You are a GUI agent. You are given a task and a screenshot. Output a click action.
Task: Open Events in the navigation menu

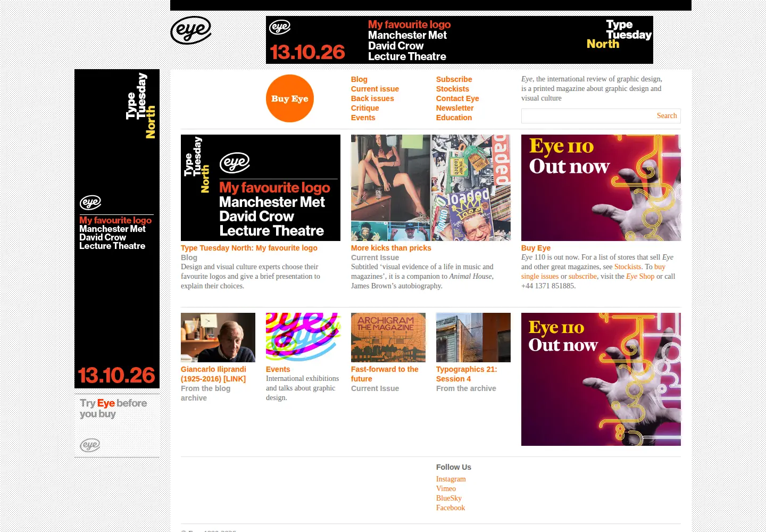click(x=363, y=118)
